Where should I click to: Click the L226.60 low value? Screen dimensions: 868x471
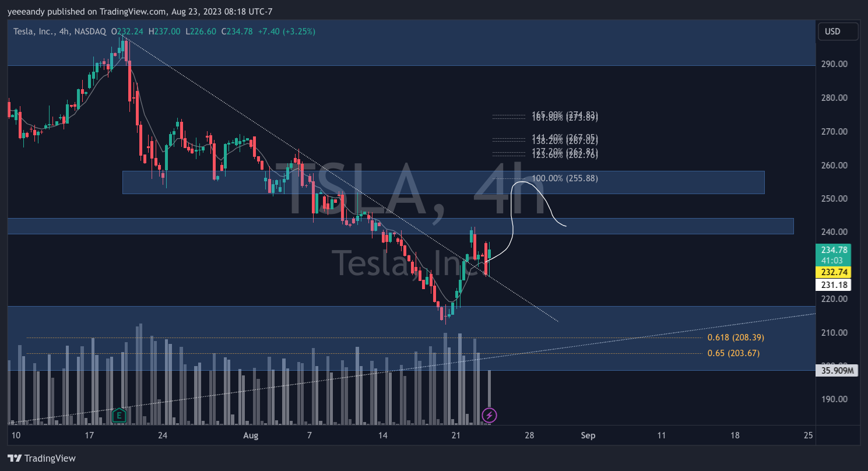click(x=201, y=31)
